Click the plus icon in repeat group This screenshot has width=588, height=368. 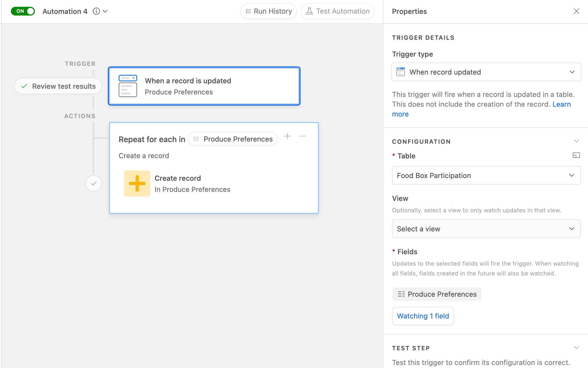(287, 136)
